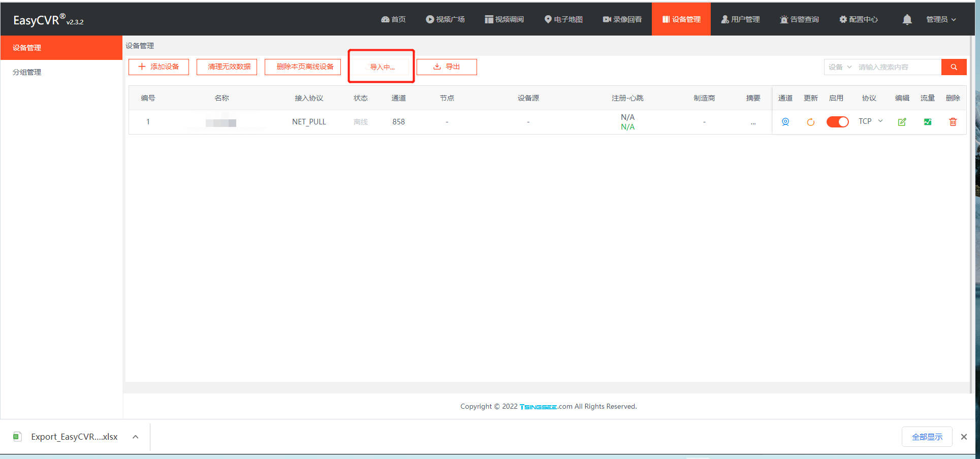Select the 设备管理 top navigation tab
Image resolution: width=980 pixels, height=459 pixels.
(x=681, y=19)
